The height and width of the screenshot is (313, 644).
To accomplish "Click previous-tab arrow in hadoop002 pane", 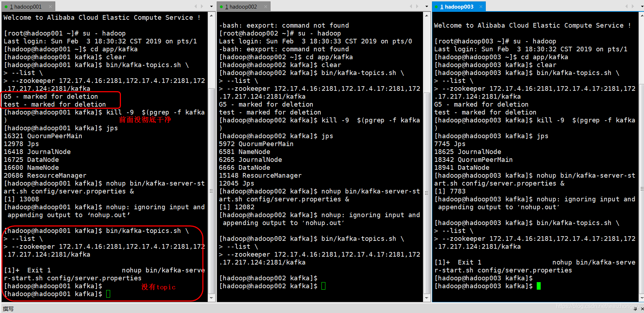I will (x=411, y=6).
